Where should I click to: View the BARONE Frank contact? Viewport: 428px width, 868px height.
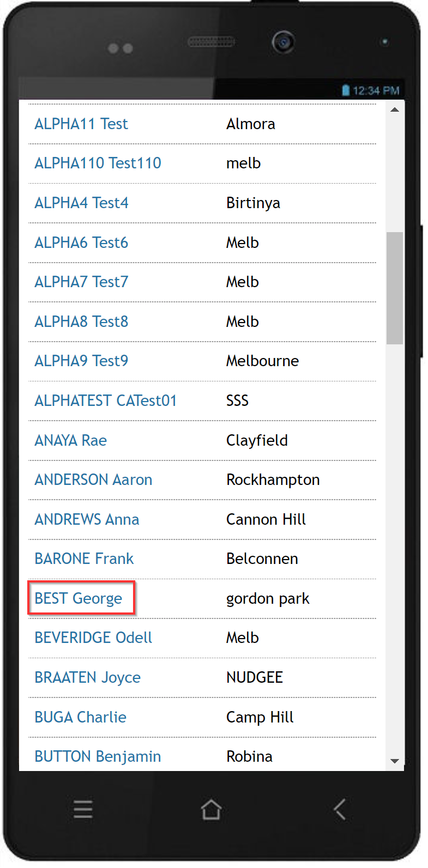(x=84, y=559)
